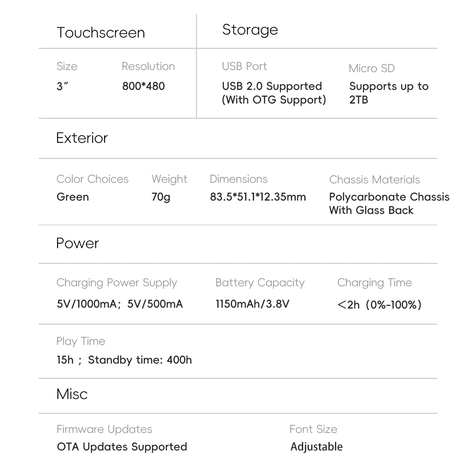Select the 70g weight value
The width and height of the screenshot is (476, 476).
pyautogui.click(x=161, y=197)
